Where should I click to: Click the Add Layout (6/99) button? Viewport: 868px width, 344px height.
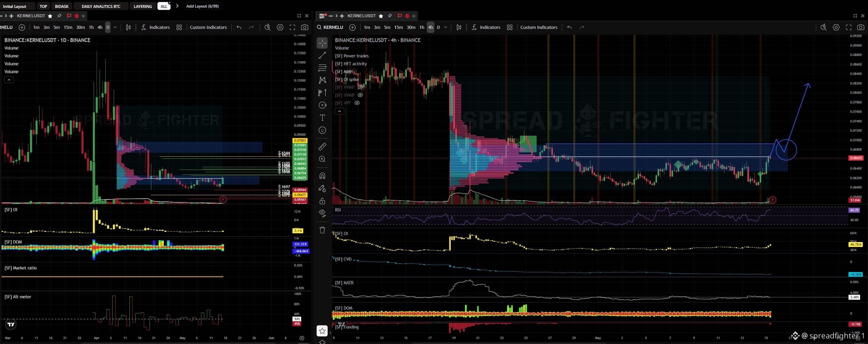click(202, 6)
